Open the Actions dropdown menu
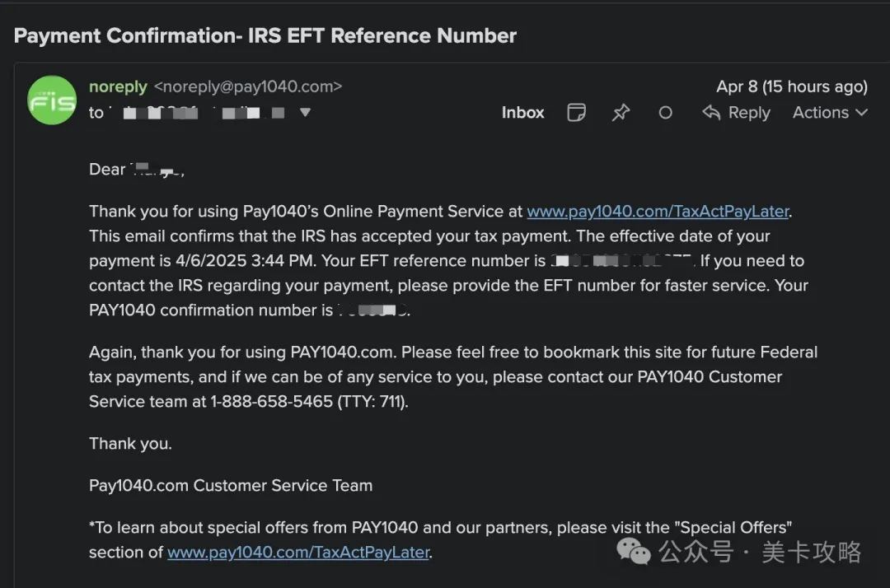 [x=830, y=113]
